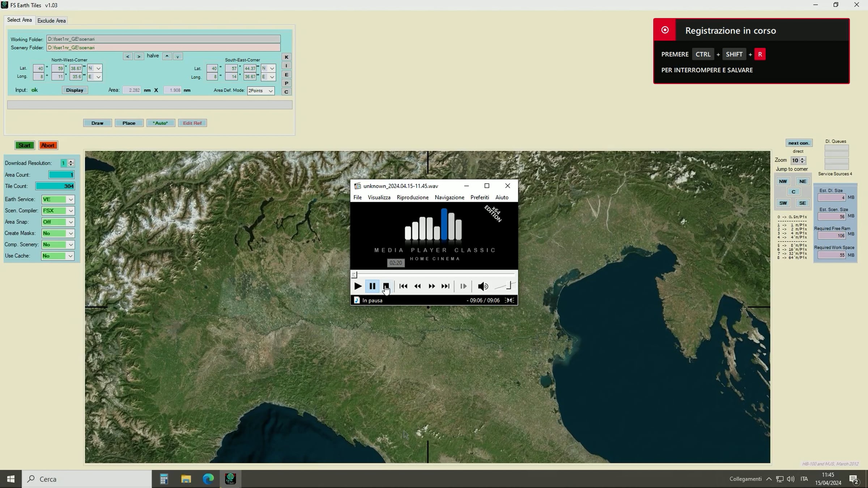The image size is (868, 488).
Task: Click the fast-forward playback icon
Action: point(431,286)
